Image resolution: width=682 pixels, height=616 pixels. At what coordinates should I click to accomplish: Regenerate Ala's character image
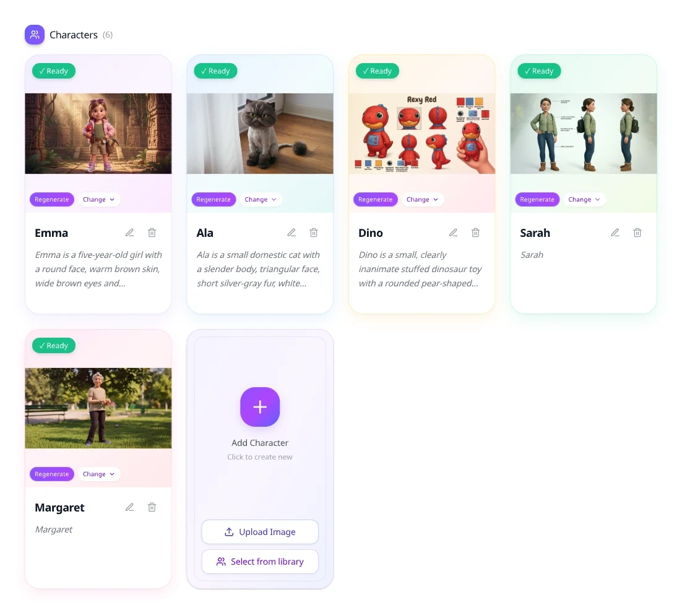click(214, 200)
